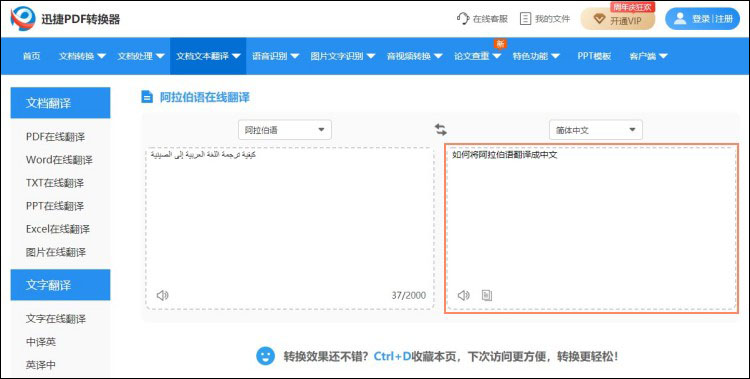Play audio of the Arabic source text
Image resolution: width=750 pixels, height=379 pixels.
click(x=163, y=295)
